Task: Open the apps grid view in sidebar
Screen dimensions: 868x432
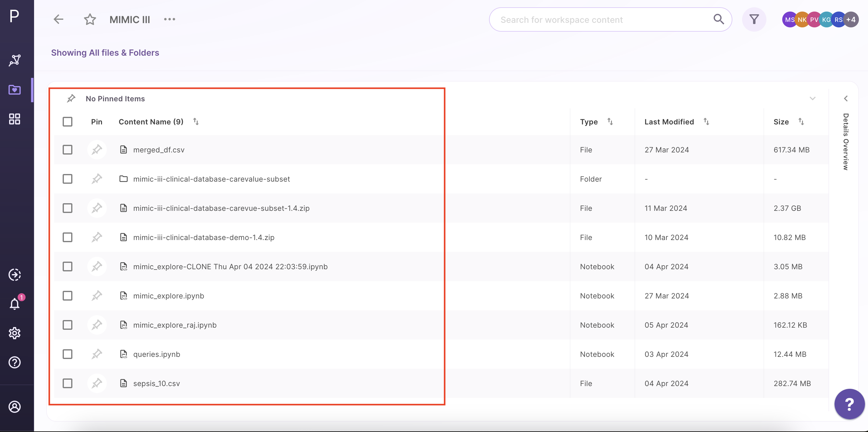Action: point(15,119)
